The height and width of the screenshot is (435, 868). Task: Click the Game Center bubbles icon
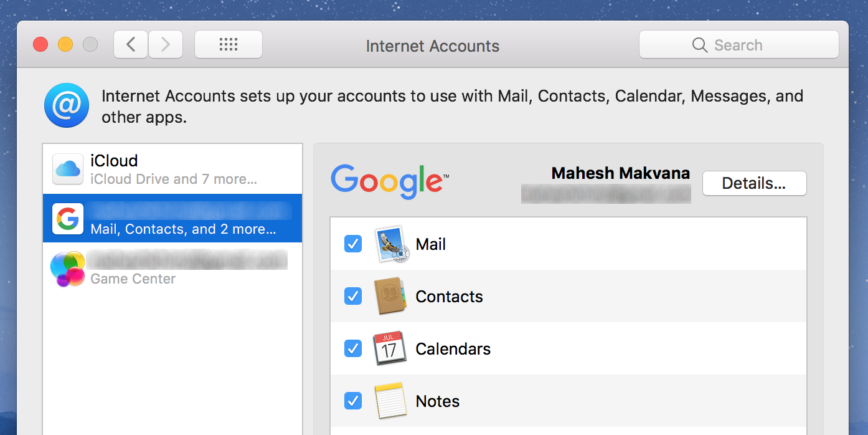pos(68,269)
